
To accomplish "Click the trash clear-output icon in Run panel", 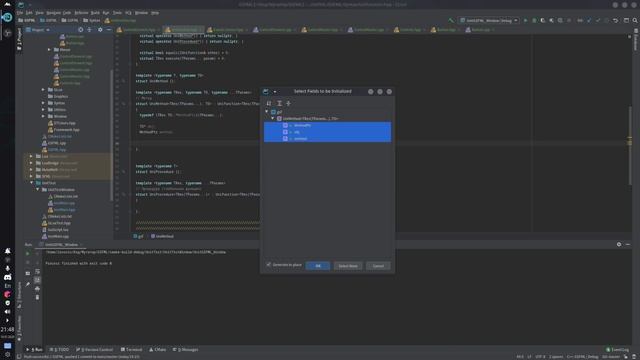I will click(38, 298).
